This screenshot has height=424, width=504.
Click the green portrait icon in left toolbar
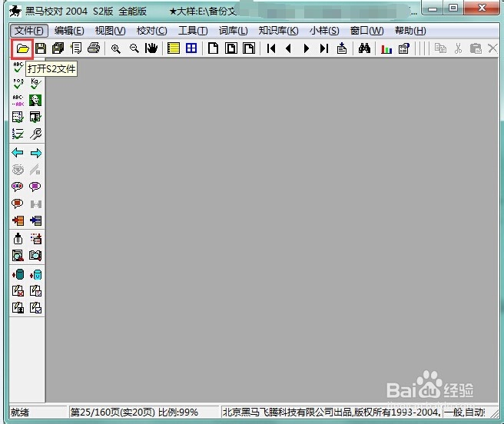(35, 101)
